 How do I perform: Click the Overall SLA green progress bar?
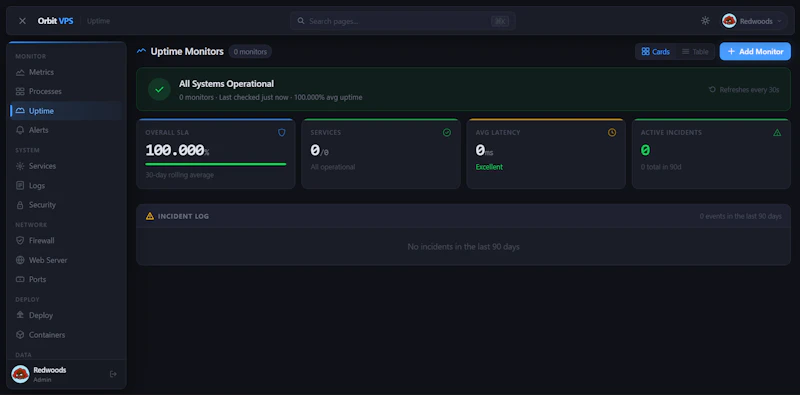click(x=216, y=164)
